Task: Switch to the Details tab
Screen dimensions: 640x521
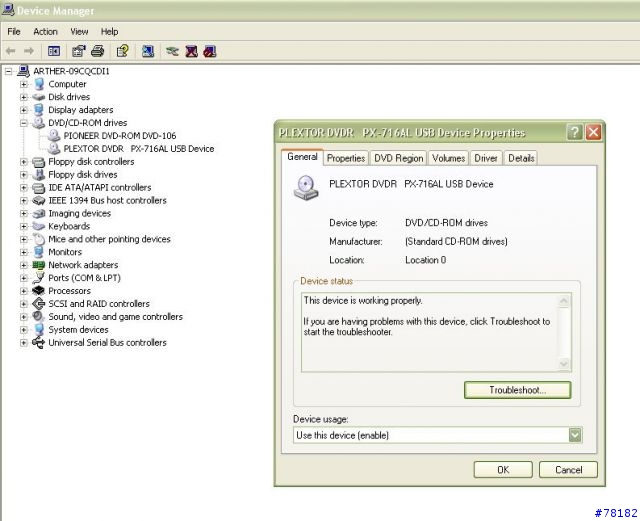Action: pos(521,158)
